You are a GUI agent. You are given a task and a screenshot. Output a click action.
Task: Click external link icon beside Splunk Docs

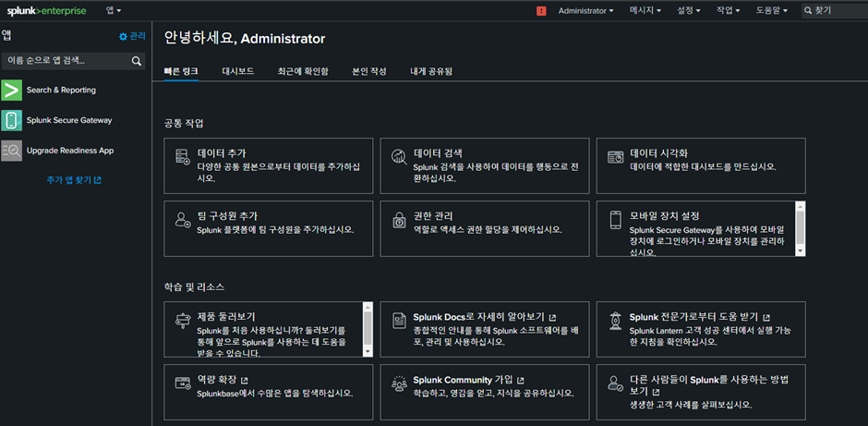[552, 318]
